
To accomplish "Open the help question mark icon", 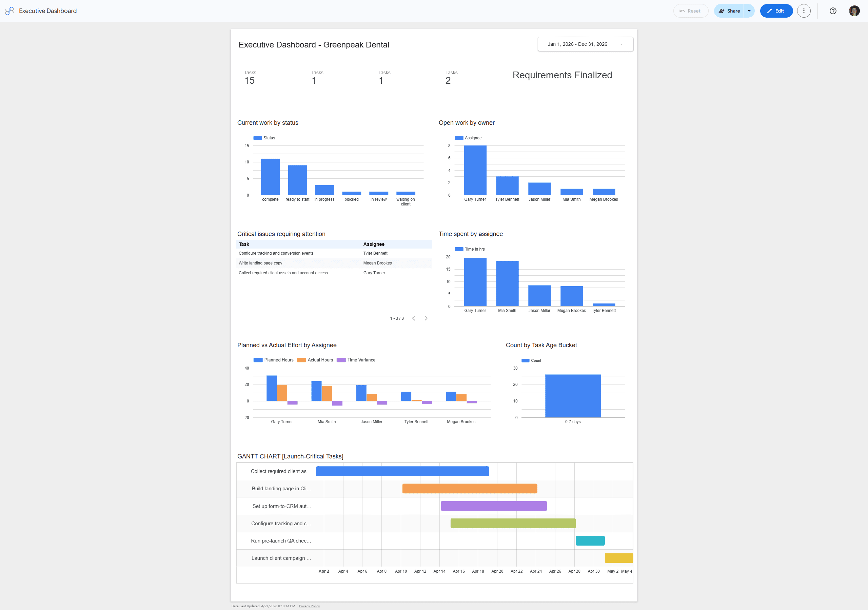I will point(832,11).
